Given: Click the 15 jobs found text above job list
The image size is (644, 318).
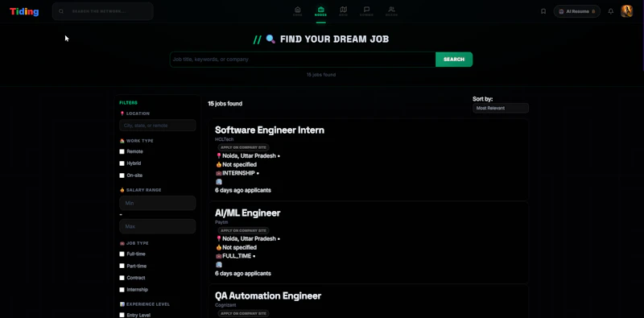Looking at the screenshot, I should (225, 104).
